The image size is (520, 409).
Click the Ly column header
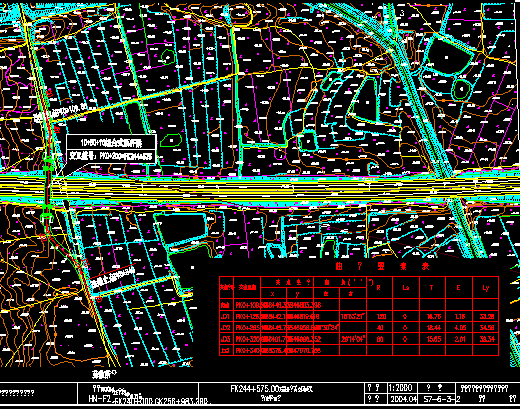(x=486, y=288)
